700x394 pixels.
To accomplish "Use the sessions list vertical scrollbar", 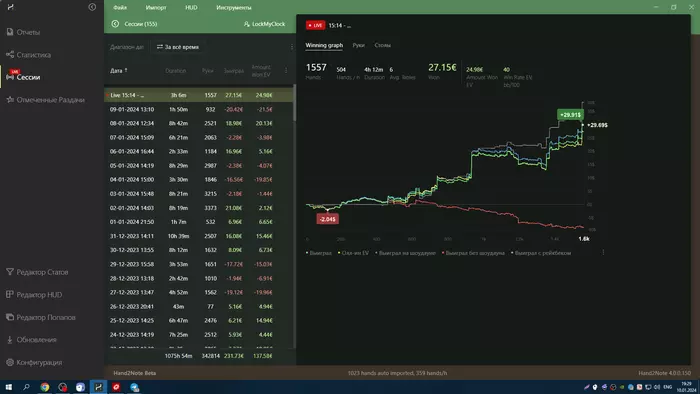I will [x=294, y=104].
